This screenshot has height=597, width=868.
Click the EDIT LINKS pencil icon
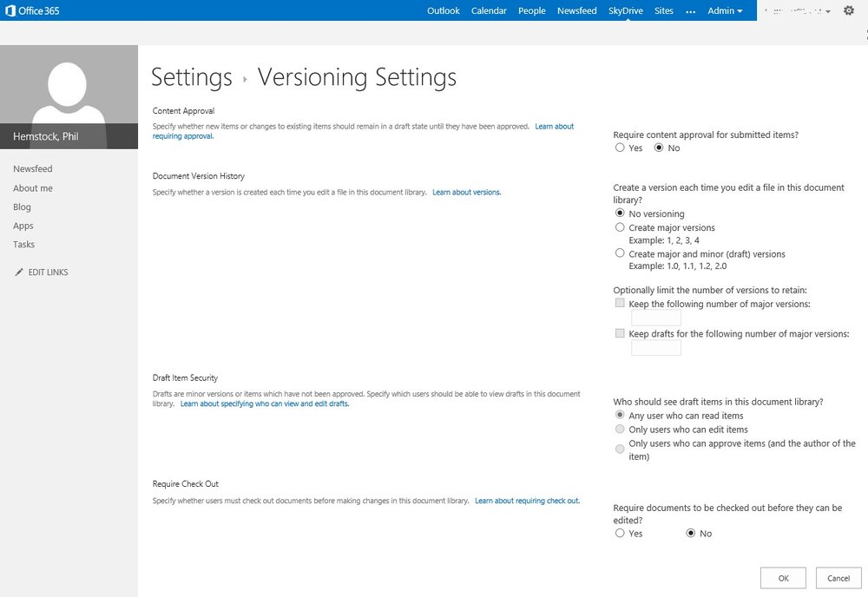[x=19, y=272]
